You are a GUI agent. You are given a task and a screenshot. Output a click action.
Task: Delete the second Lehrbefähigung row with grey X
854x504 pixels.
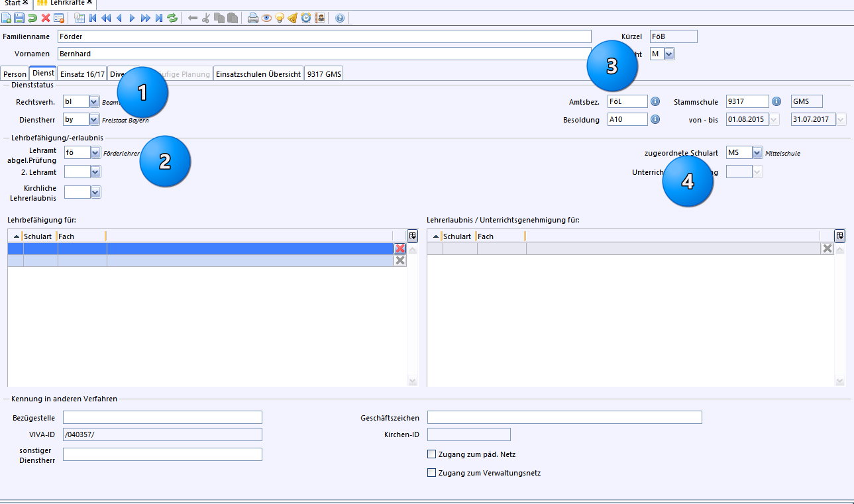pyautogui.click(x=400, y=261)
